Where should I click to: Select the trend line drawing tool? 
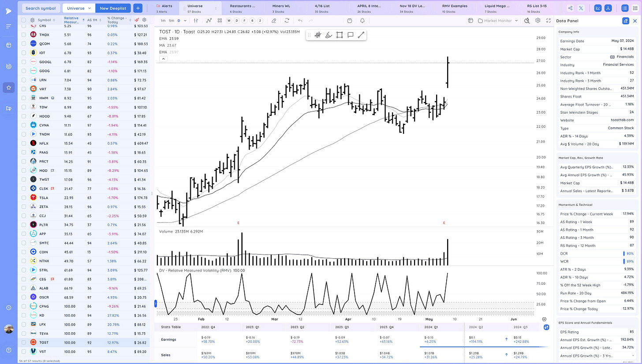click(x=361, y=35)
